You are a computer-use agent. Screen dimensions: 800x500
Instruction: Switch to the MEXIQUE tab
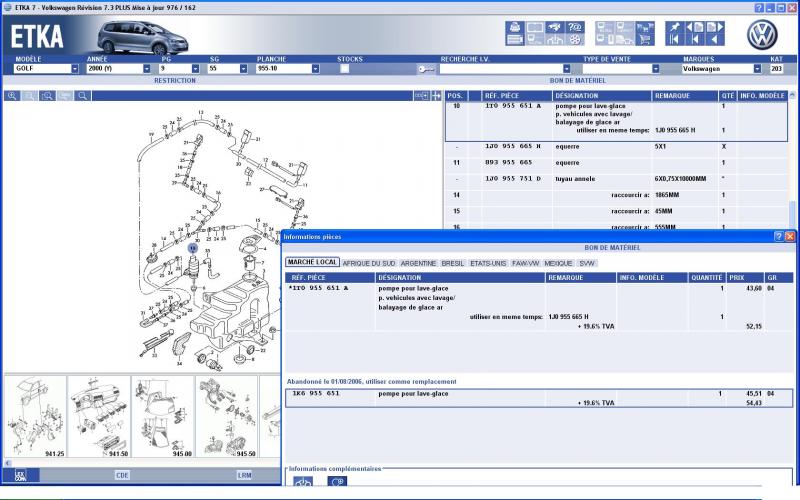[558, 263]
